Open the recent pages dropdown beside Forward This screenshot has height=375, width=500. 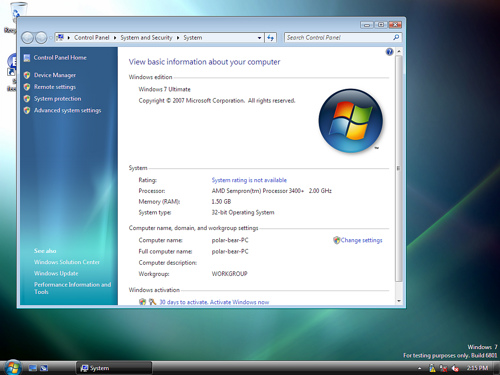50,38
